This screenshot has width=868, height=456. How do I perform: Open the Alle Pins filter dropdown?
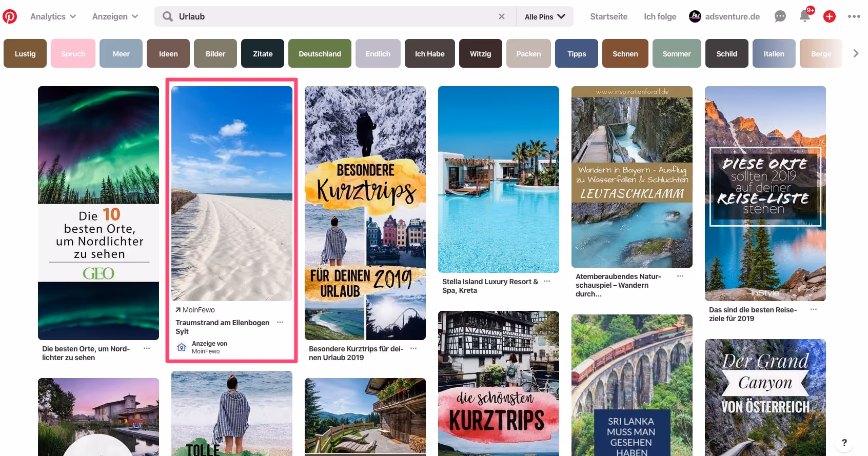tap(545, 16)
